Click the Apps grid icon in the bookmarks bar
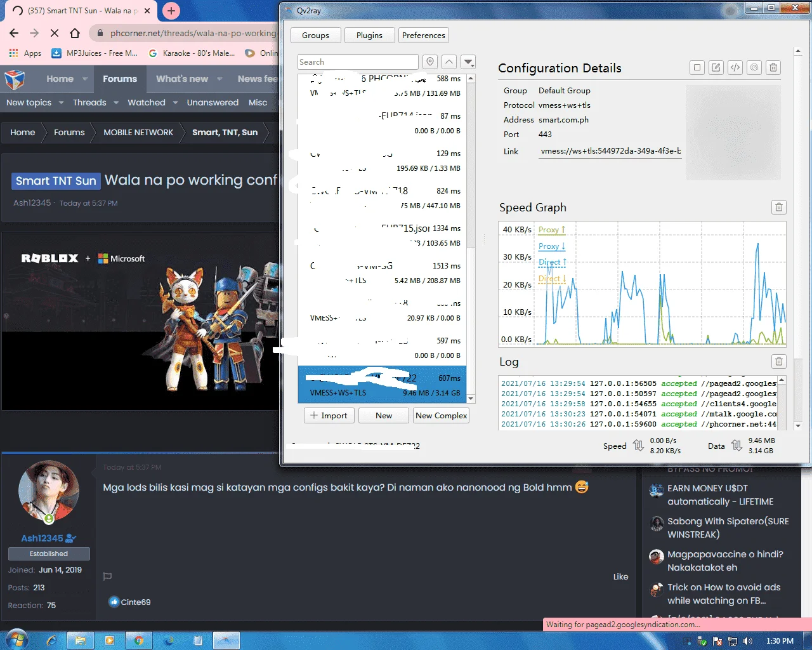 tap(13, 53)
